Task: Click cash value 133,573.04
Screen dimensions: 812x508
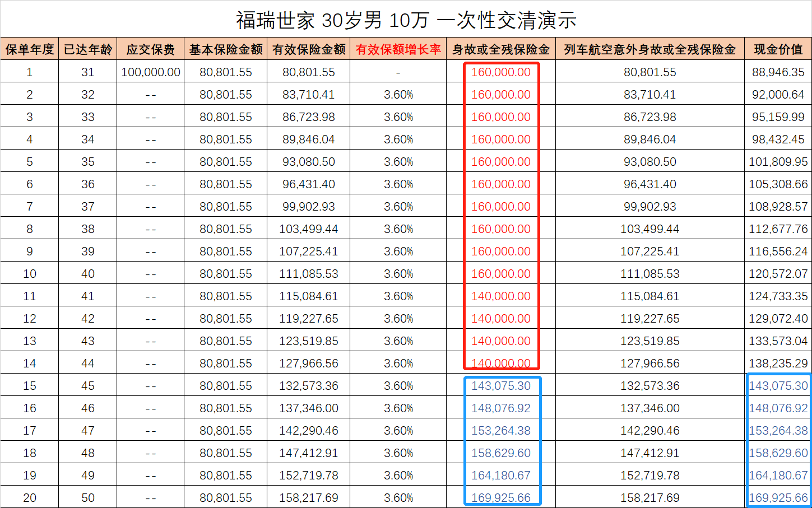Action: pos(778,341)
